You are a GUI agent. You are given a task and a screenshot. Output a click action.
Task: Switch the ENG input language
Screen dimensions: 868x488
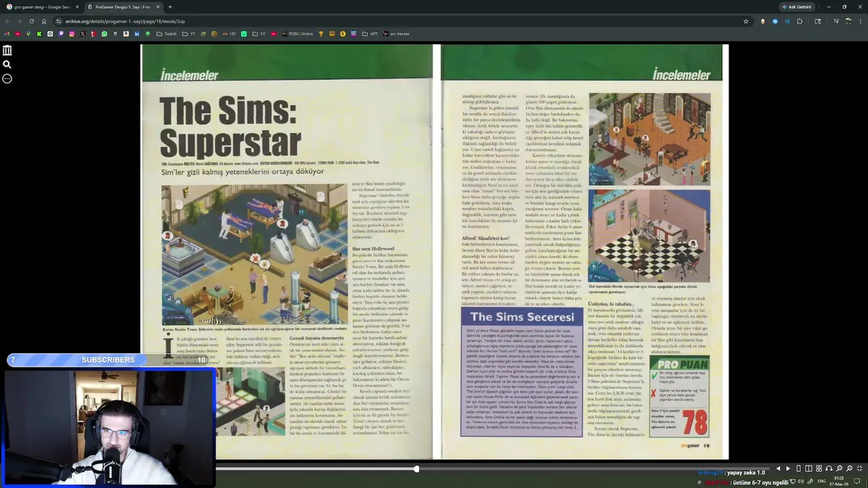821,481
